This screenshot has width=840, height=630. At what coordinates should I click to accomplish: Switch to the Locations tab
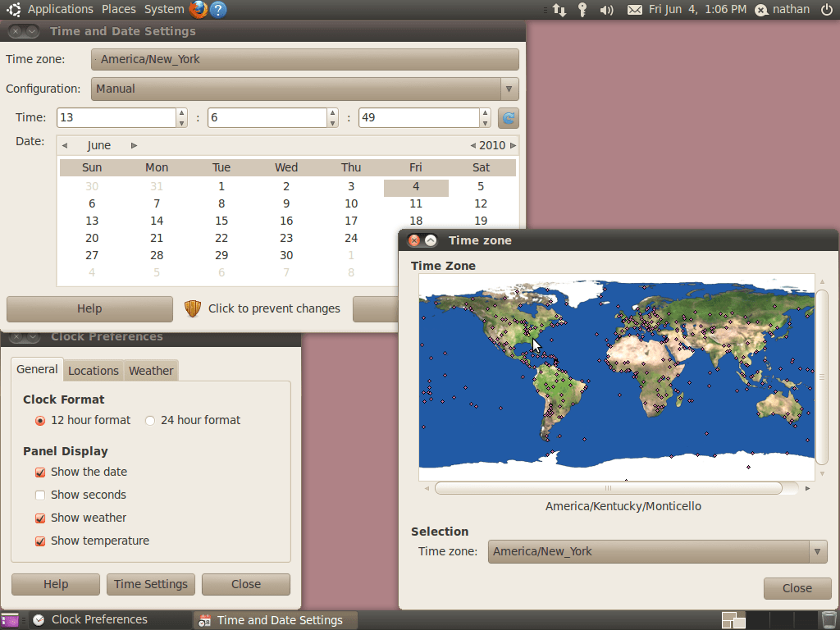[x=93, y=370]
